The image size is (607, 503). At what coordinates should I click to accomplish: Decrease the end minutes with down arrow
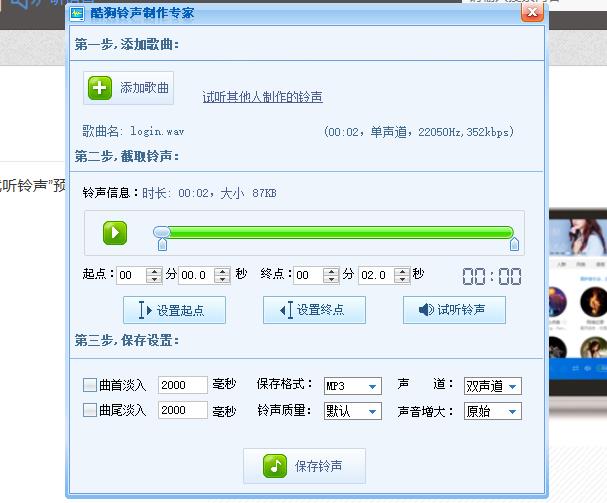331,280
